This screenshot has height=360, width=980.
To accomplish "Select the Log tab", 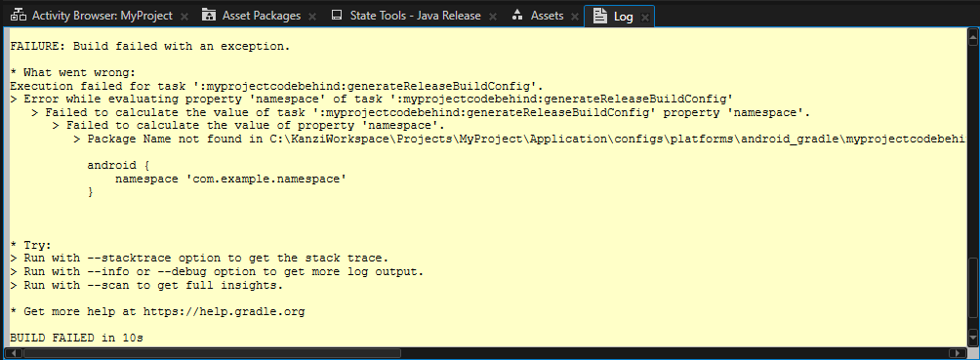I will click(x=623, y=17).
